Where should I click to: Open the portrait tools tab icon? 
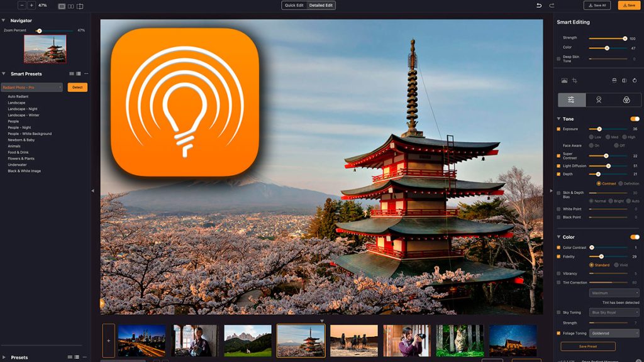(599, 100)
